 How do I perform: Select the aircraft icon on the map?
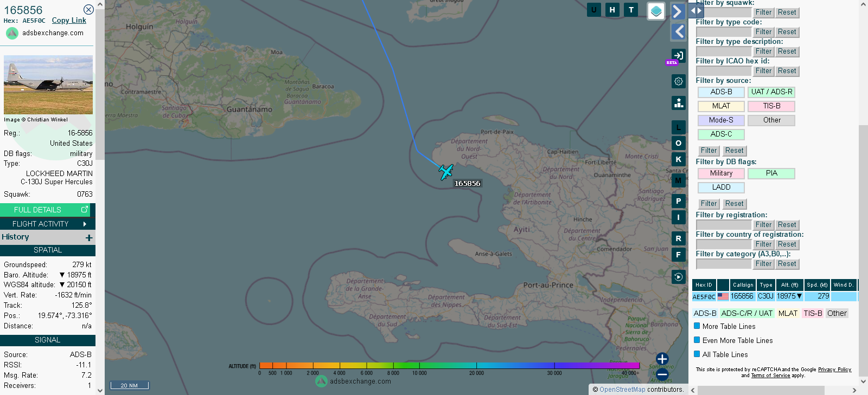pos(446,172)
